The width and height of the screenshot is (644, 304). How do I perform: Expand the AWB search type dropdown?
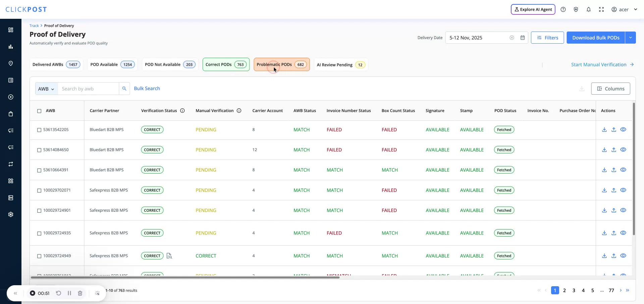pyautogui.click(x=46, y=89)
